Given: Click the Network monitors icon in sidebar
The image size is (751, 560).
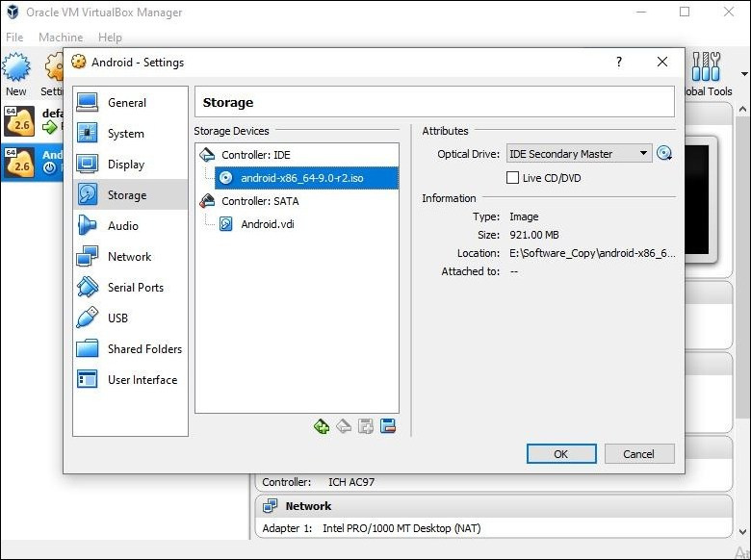Looking at the screenshot, I should pyautogui.click(x=88, y=256).
